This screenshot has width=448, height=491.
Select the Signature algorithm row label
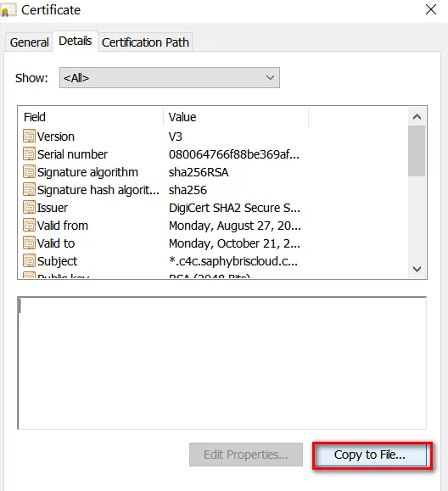[x=87, y=172]
